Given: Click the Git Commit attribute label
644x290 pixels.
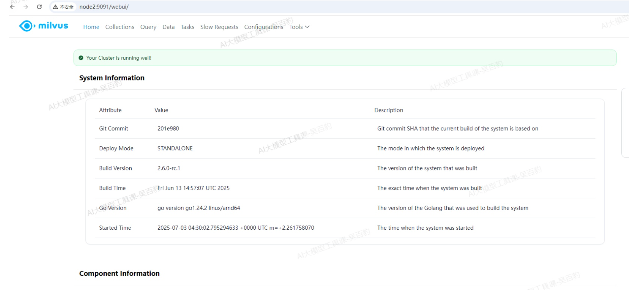Looking at the screenshot, I should click(x=113, y=129).
